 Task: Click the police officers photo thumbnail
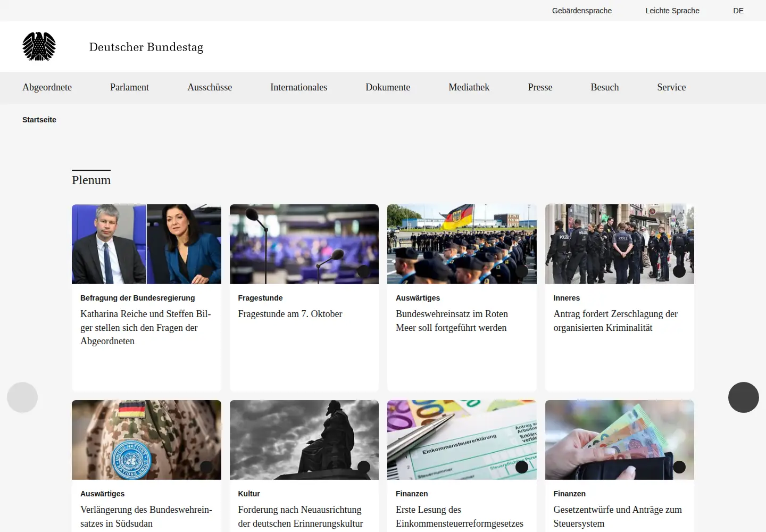point(620,244)
